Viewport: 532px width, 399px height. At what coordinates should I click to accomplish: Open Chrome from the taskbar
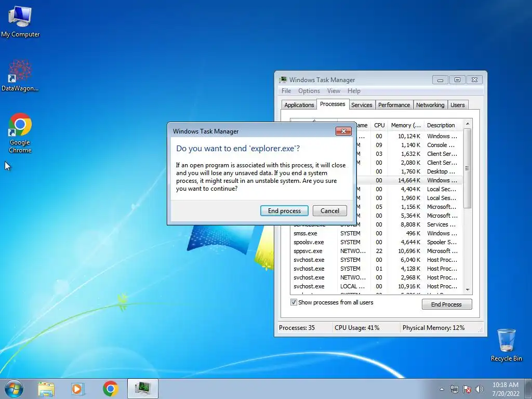pyautogui.click(x=110, y=389)
